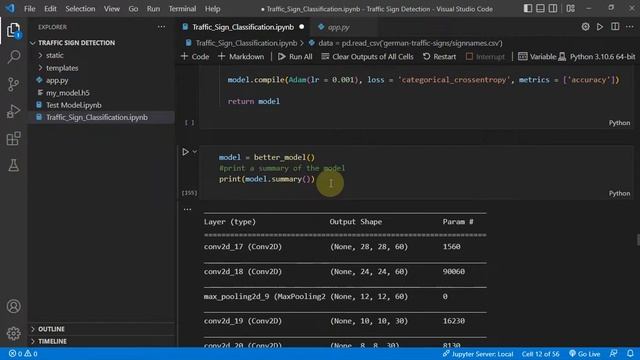Open notifications bell icon
Screen dimensions: 640x360
coord(630,353)
